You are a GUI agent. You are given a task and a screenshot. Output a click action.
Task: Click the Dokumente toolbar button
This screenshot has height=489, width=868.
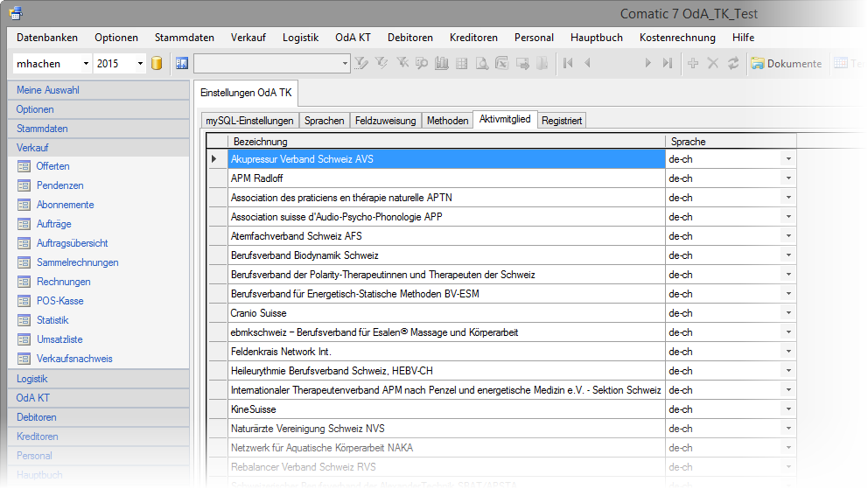787,63
